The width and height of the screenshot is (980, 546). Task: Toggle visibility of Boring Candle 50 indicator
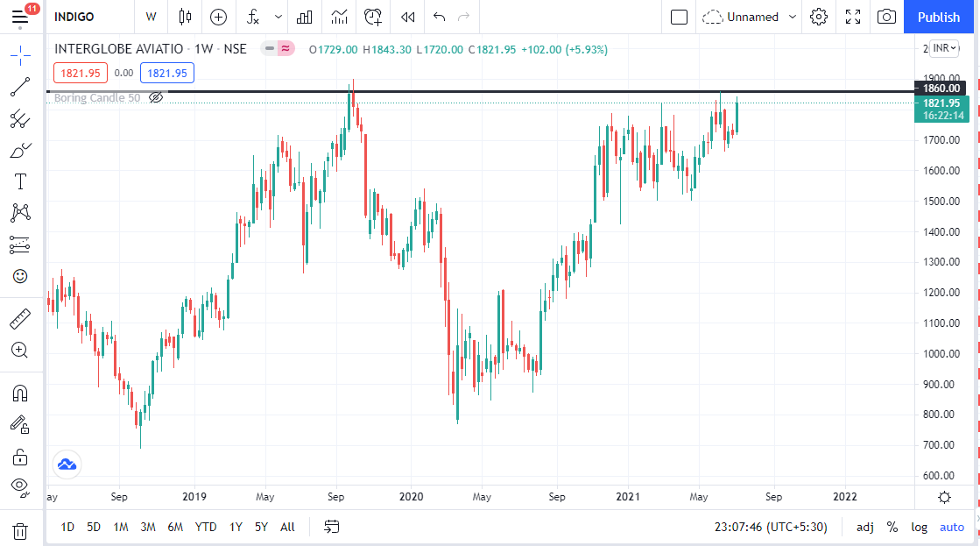click(x=156, y=98)
